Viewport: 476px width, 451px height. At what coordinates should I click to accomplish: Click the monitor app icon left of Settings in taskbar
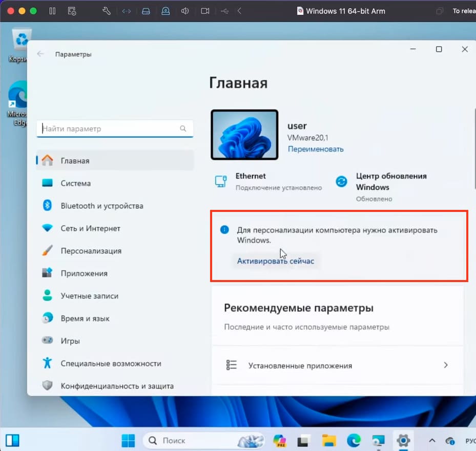click(x=379, y=440)
